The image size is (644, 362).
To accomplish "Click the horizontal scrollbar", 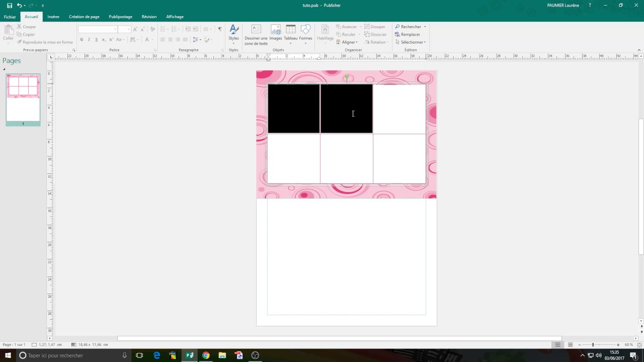I will click(340, 338).
